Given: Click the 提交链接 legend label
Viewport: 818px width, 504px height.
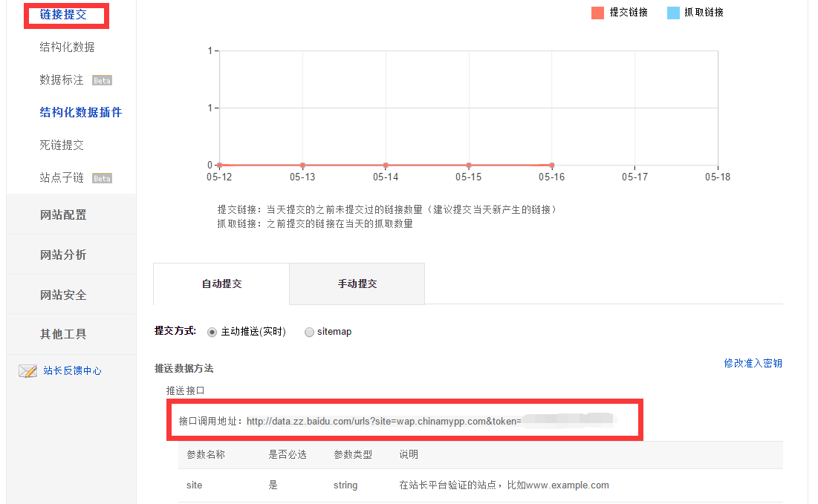Looking at the screenshot, I should pyautogui.click(x=629, y=13).
